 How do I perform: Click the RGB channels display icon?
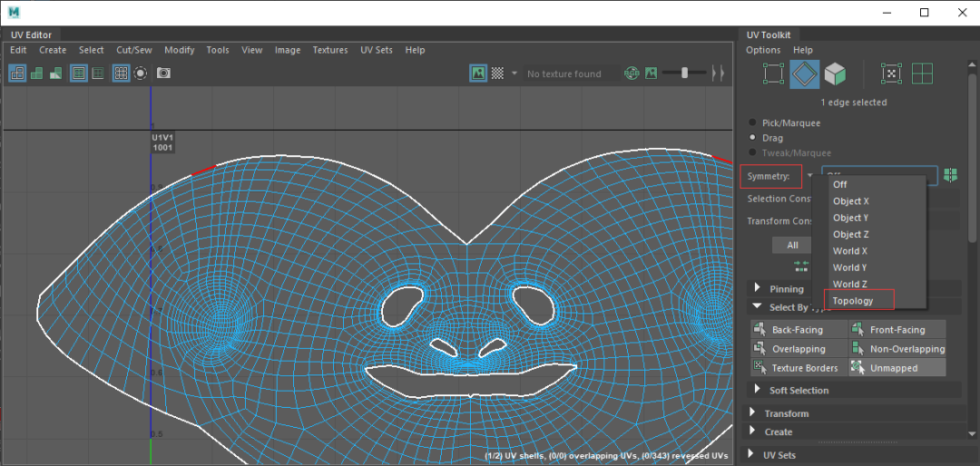click(x=632, y=74)
